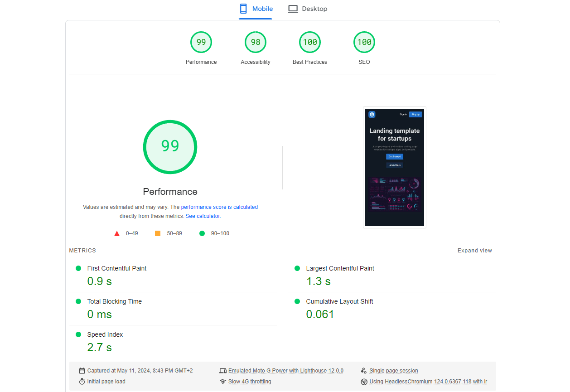The image size is (570, 392).
Task: Open the 'See calculator' link
Action: click(x=203, y=216)
